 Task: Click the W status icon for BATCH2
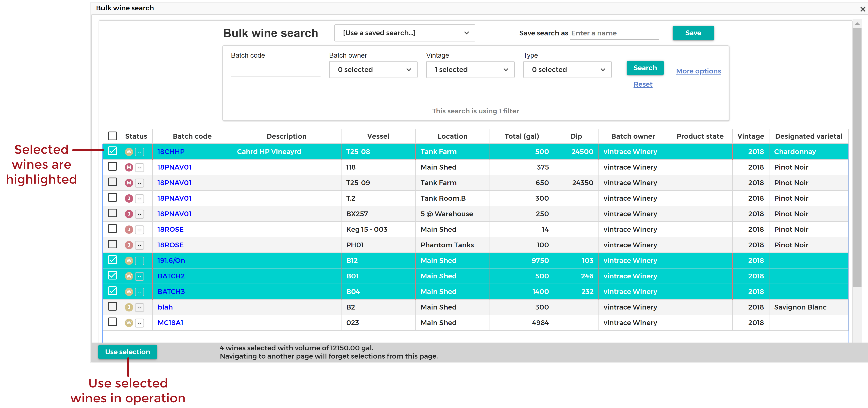tap(129, 276)
